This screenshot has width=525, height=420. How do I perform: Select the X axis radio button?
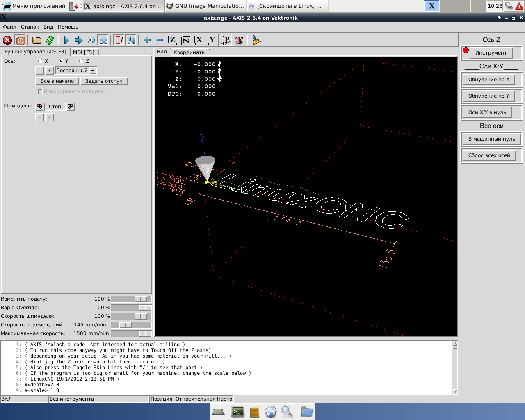[40, 61]
